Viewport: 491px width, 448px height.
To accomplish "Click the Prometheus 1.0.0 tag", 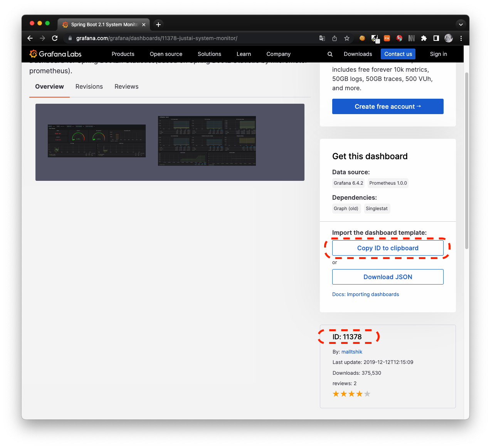I will [x=388, y=183].
